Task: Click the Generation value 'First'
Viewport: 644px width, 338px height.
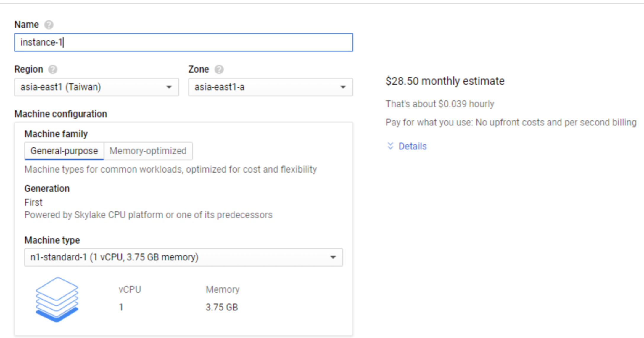Action: coord(33,202)
